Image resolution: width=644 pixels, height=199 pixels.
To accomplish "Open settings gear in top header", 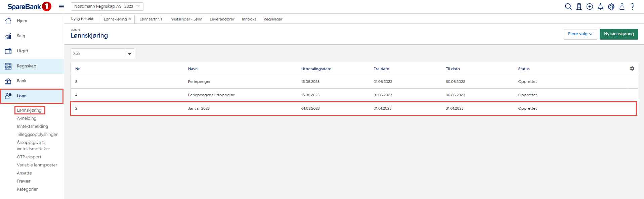I will tap(611, 7).
